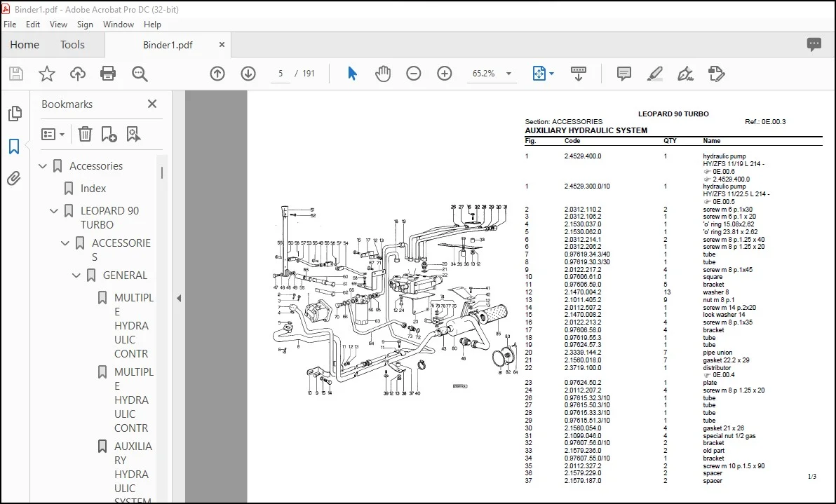Collapse the Accessories bookmark
Image resolution: width=836 pixels, height=504 pixels.
point(43,166)
